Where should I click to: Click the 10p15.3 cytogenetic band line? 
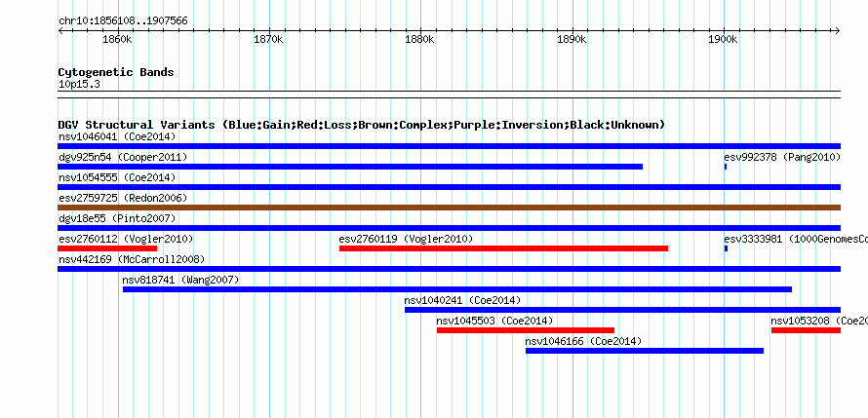[x=449, y=95]
